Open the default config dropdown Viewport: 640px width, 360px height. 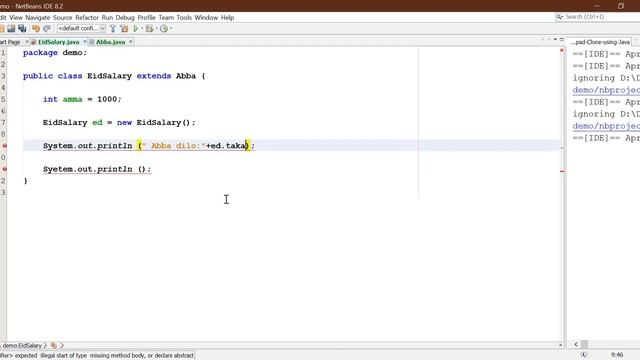coord(82,29)
